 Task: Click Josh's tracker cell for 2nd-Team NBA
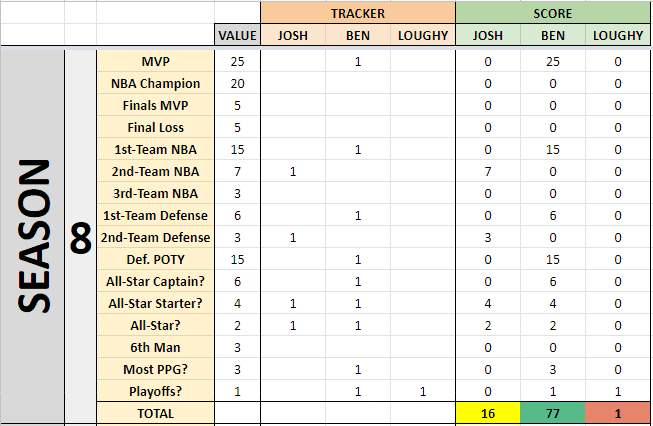pos(293,172)
